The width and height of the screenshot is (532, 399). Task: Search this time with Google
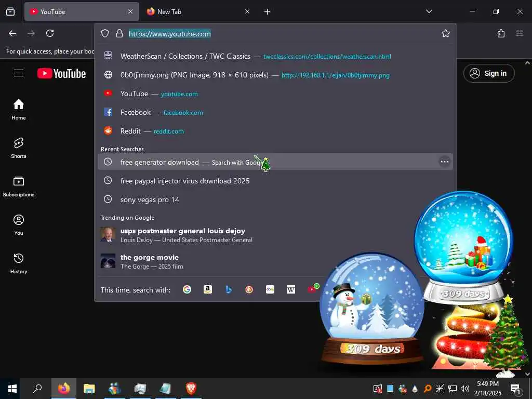coord(187,289)
